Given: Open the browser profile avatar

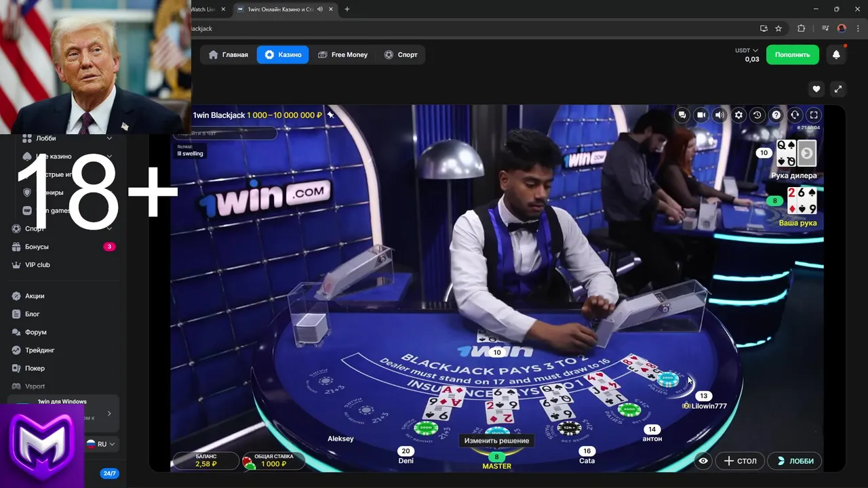Looking at the screenshot, I should (842, 28).
